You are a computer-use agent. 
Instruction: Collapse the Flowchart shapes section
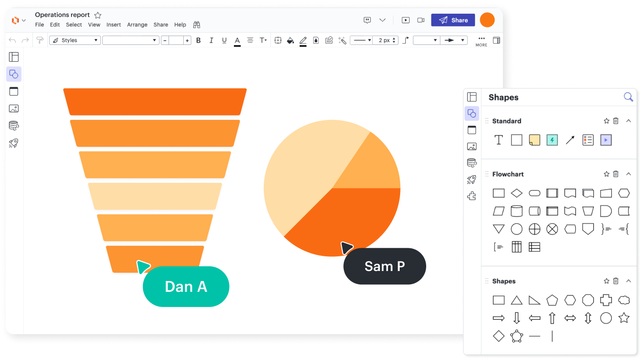pos(628,174)
